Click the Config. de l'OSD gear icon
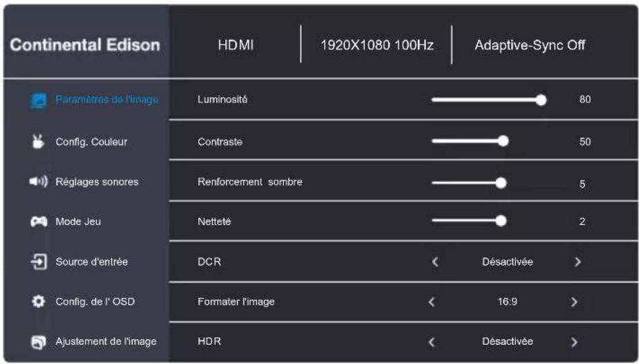This screenshot has height=364, width=639. pyautogui.click(x=38, y=301)
